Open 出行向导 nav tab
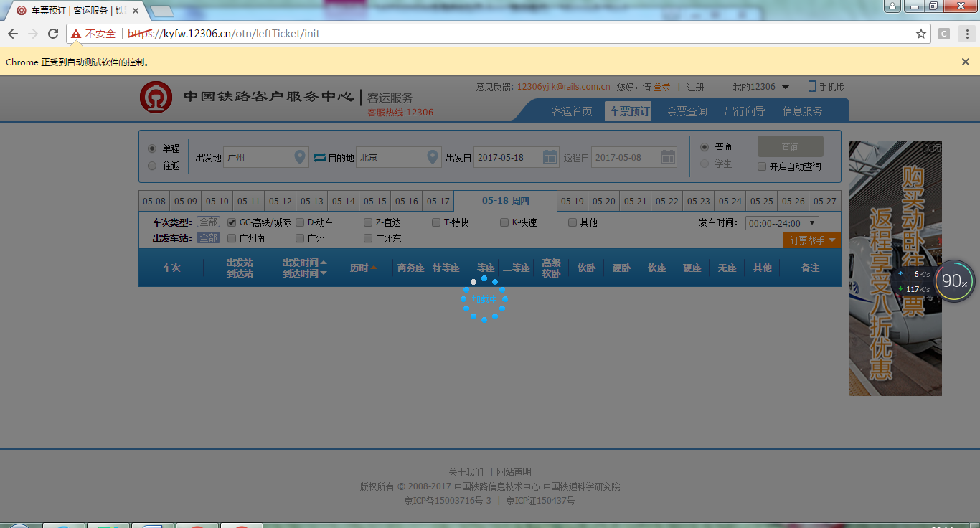 pyautogui.click(x=745, y=111)
